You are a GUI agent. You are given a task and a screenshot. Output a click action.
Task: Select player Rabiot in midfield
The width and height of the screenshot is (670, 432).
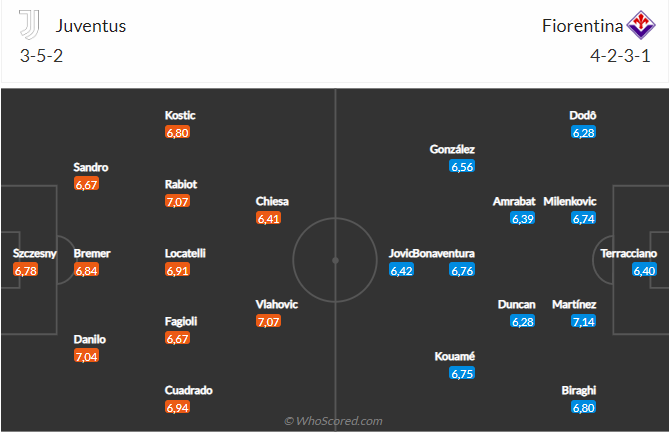(x=181, y=184)
